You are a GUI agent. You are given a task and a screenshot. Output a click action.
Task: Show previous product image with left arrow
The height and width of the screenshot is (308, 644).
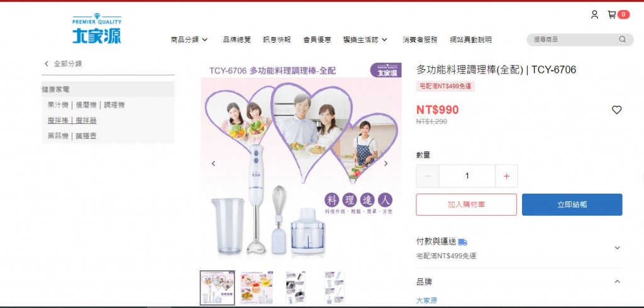[x=213, y=163]
